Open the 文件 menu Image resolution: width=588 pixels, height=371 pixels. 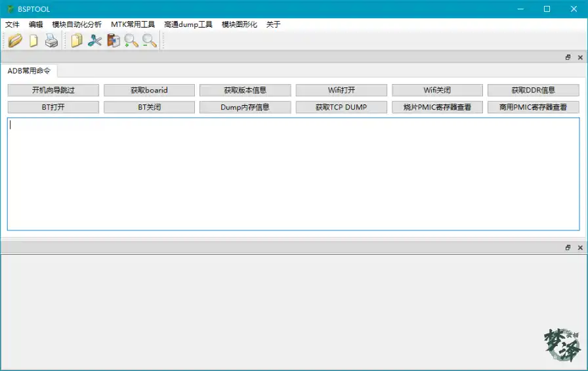click(x=12, y=24)
